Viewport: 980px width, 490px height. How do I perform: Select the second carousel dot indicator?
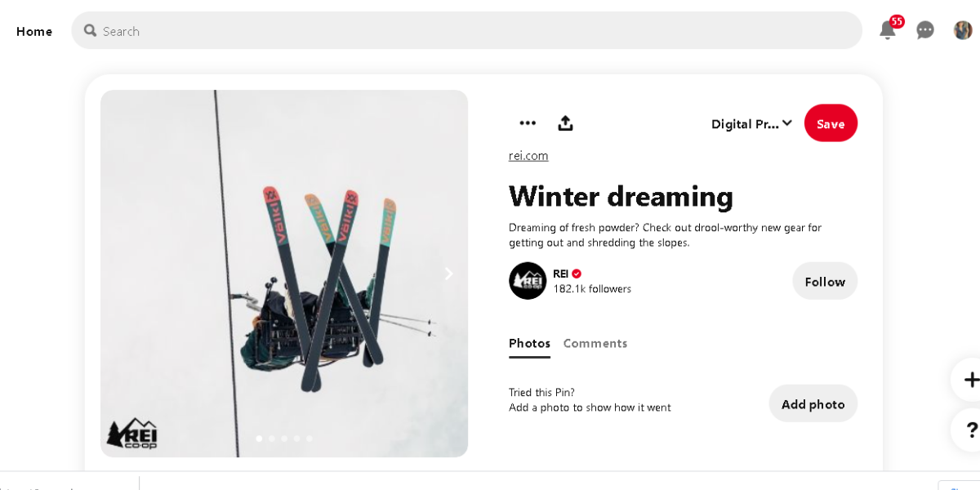272,439
